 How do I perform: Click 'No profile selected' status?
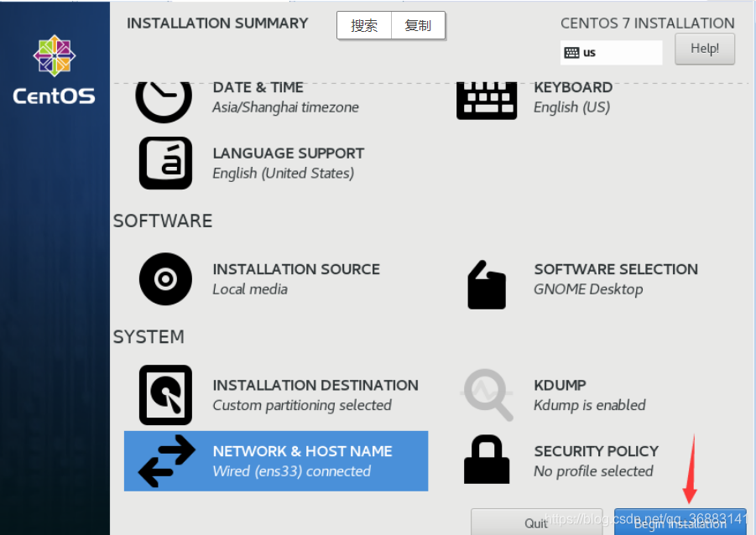(x=593, y=471)
